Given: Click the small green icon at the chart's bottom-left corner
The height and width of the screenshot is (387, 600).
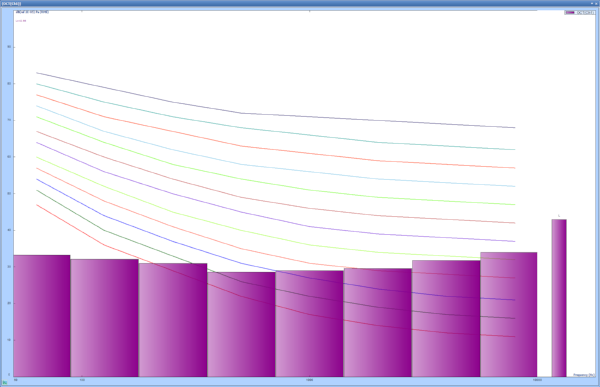Looking at the screenshot, I should [5, 382].
